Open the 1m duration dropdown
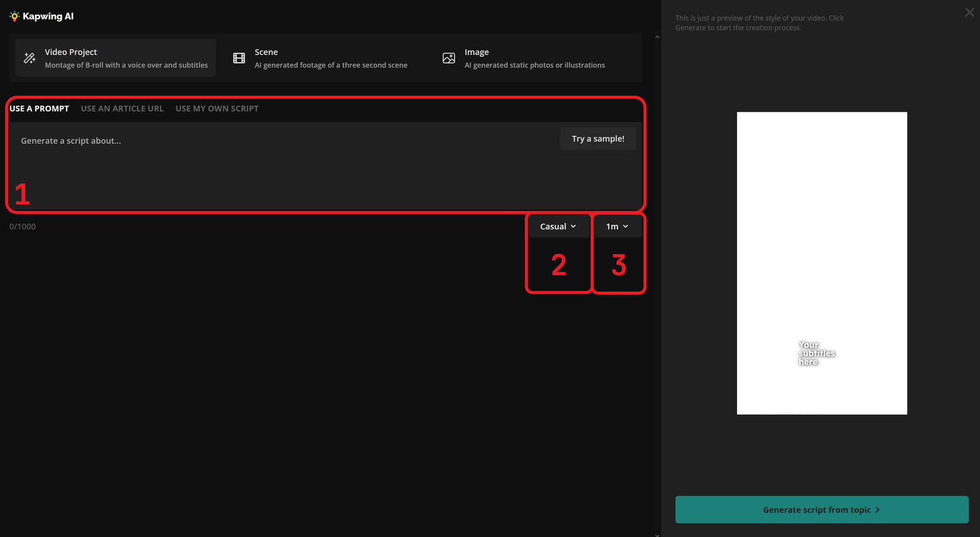 612,226
